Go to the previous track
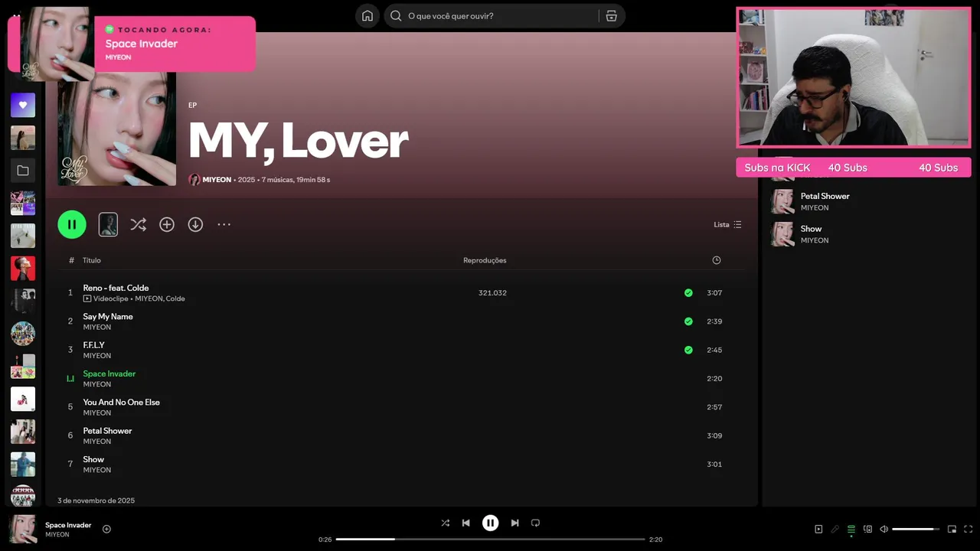Image resolution: width=980 pixels, height=551 pixels. pyautogui.click(x=465, y=523)
